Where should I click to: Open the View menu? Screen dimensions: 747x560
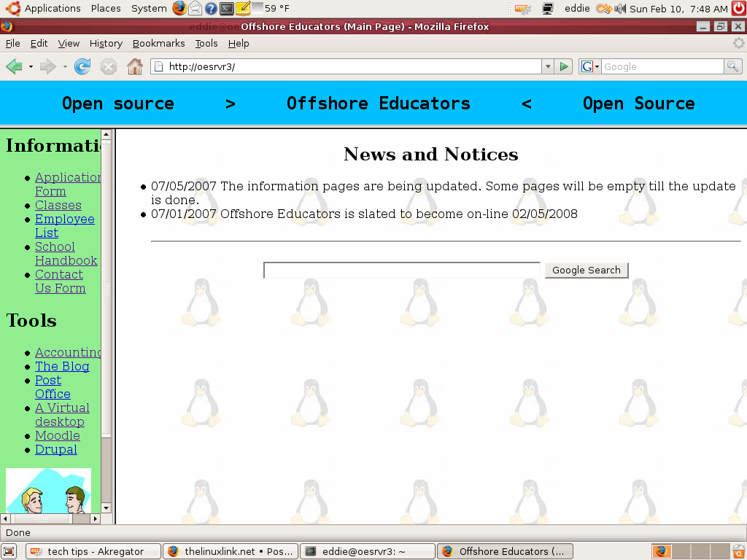pos(69,43)
